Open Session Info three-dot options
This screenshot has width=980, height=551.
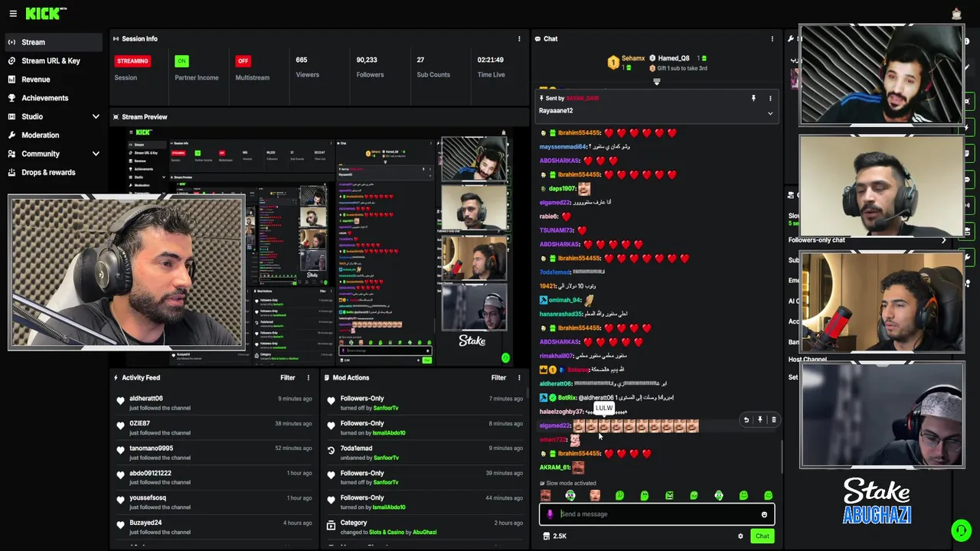[x=519, y=39]
